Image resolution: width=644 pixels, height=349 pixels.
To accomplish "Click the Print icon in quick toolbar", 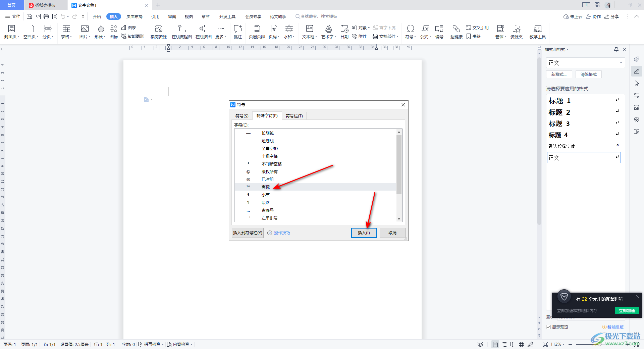I will coord(46,16).
